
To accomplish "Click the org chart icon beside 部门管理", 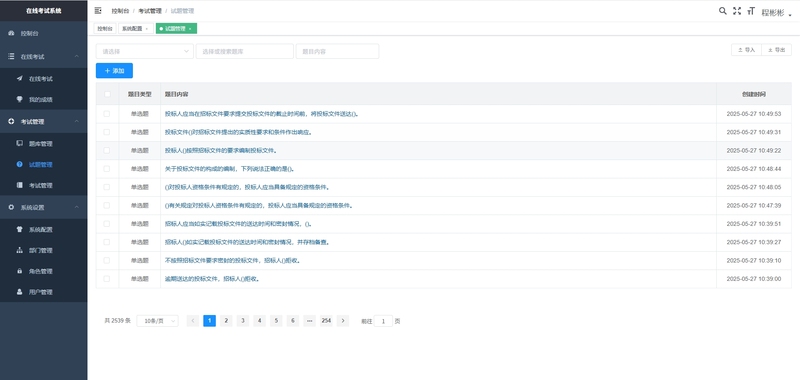I will coord(19,250).
